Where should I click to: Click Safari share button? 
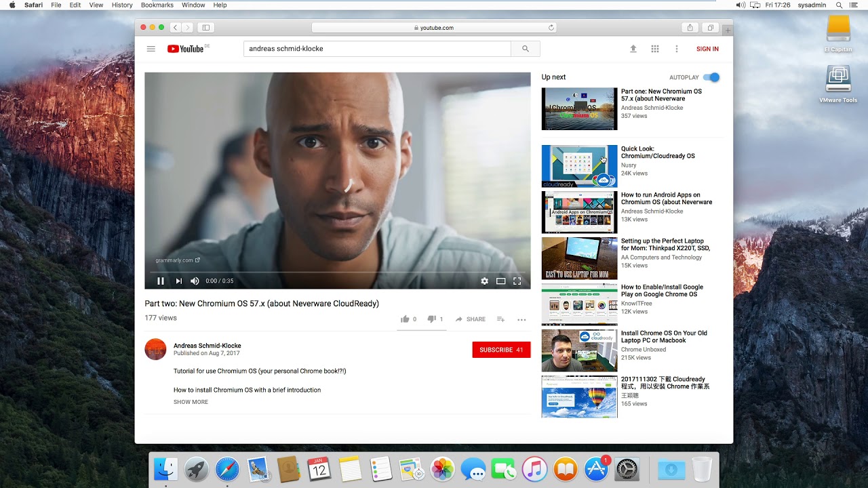[690, 28]
